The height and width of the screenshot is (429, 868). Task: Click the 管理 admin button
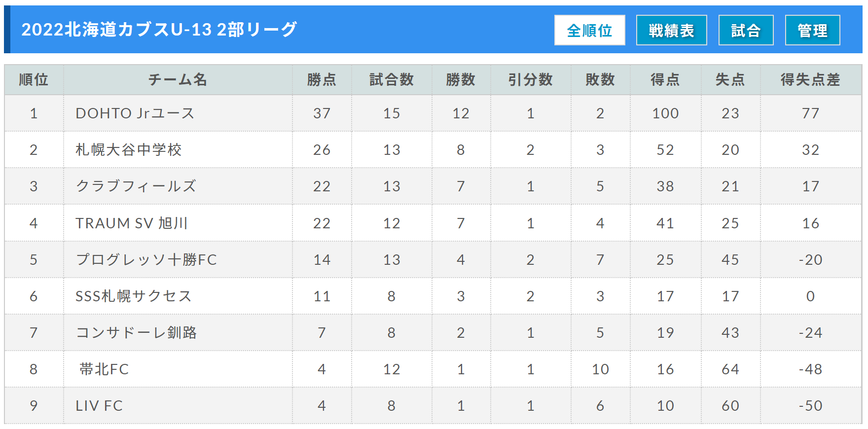(x=812, y=30)
